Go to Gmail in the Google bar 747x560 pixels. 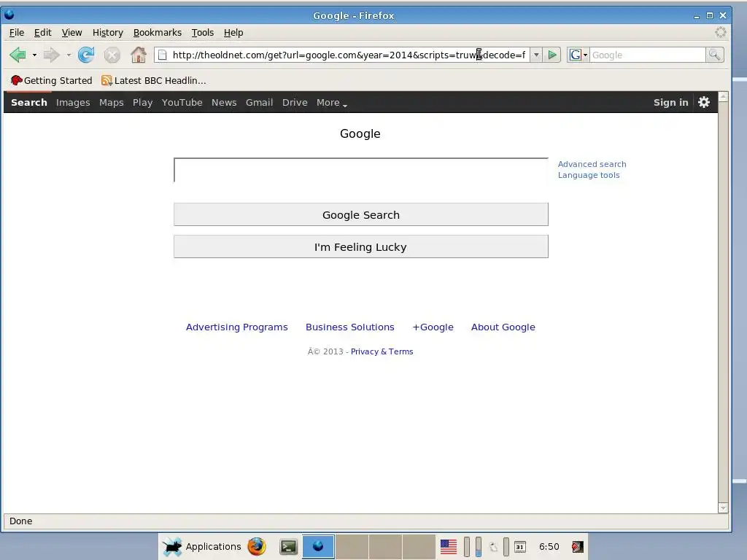point(259,102)
